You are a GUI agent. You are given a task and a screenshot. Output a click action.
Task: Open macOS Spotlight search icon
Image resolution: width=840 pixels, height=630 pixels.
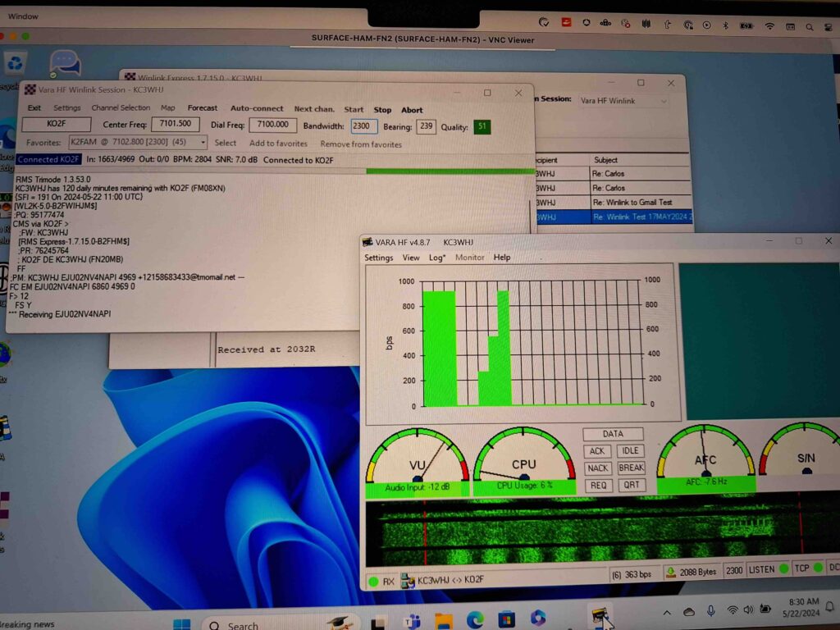click(x=810, y=26)
